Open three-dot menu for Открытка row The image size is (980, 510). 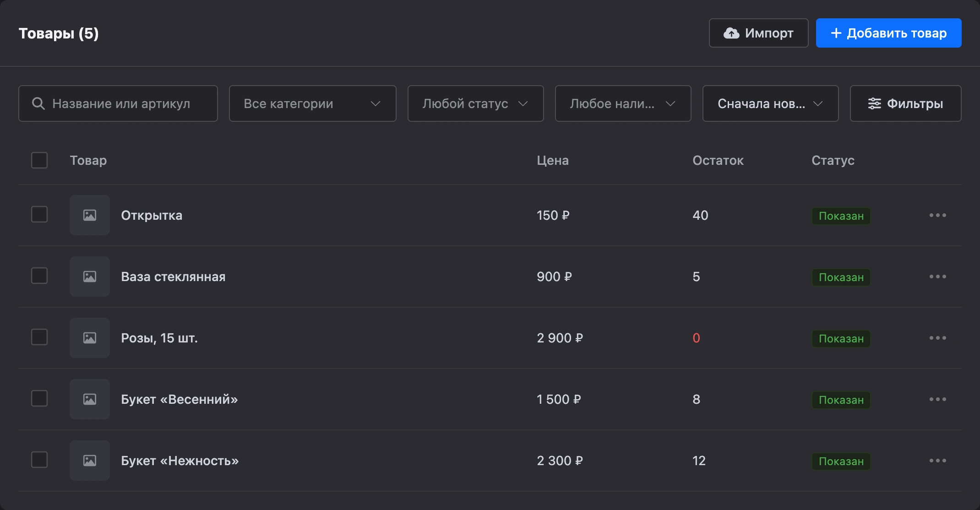(937, 215)
